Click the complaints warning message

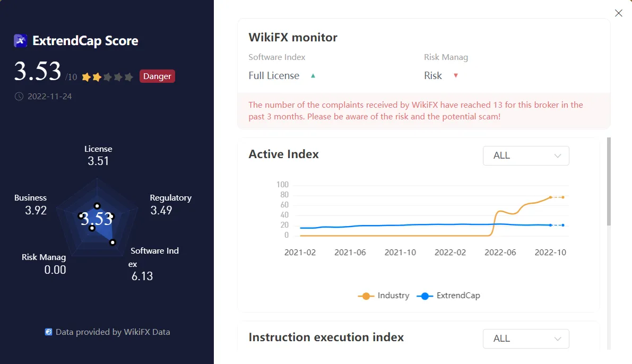[x=415, y=111]
